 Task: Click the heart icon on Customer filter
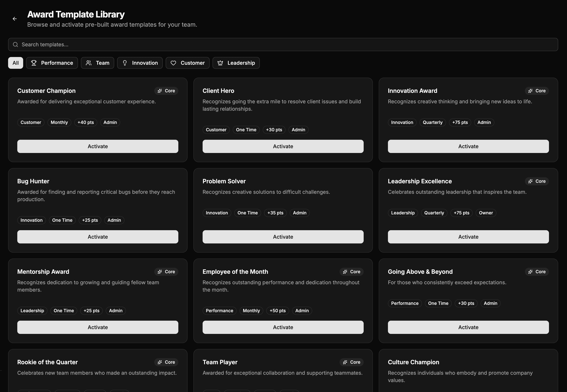[173, 63]
